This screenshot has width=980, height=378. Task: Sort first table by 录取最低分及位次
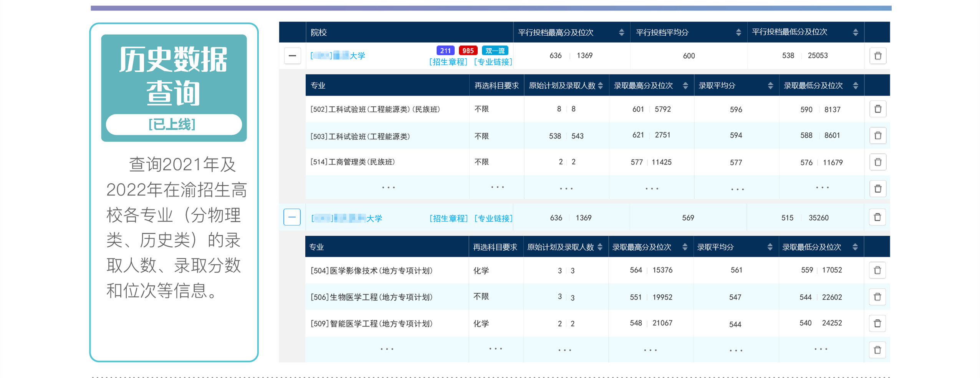coord(855,86)
